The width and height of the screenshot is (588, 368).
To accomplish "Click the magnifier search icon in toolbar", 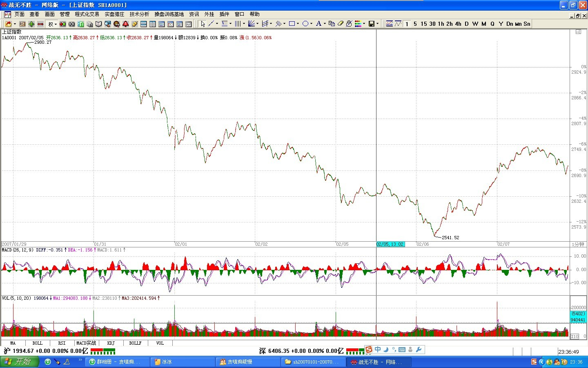I will [x=108, y=24].
